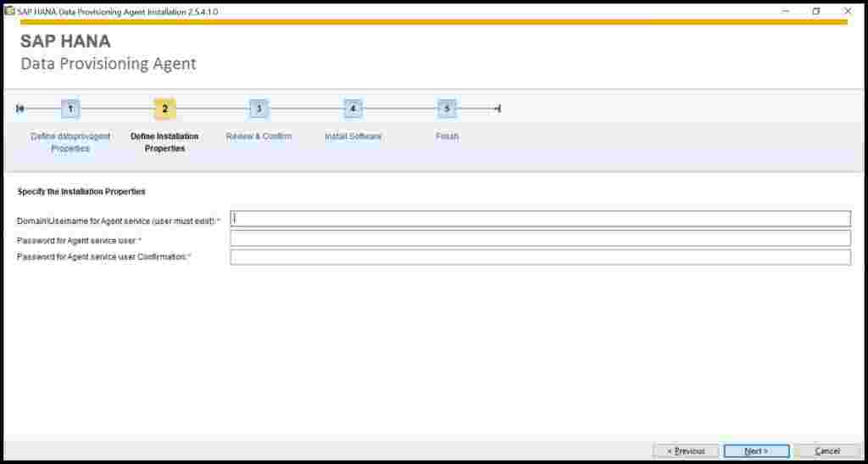This screenshot has height=464, width=868.
Task: Cancel the installation
Action: [827, 451]
